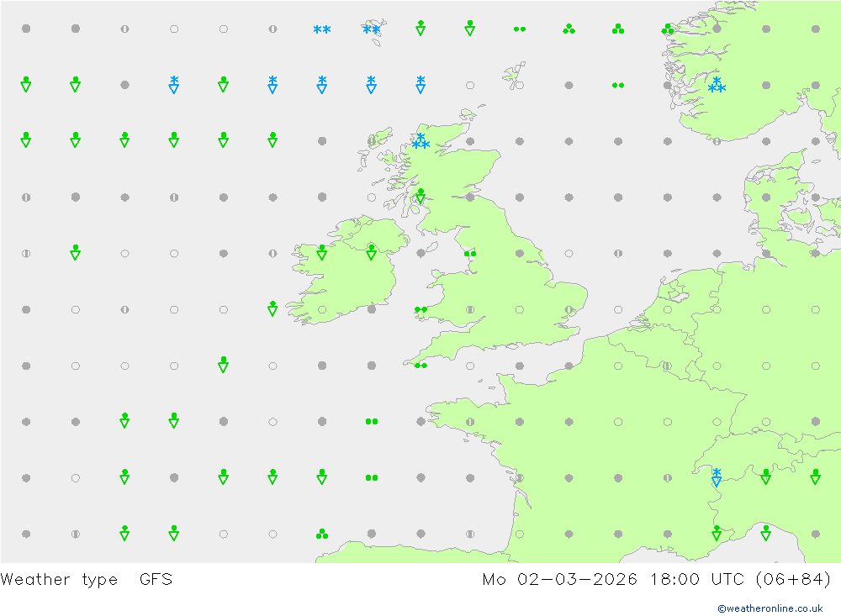Click the three-dot rain symbol north of Spain
Image resolution: width=841 pixels, height=616 pixels.
pyautogui.click(x=321, y=534)
